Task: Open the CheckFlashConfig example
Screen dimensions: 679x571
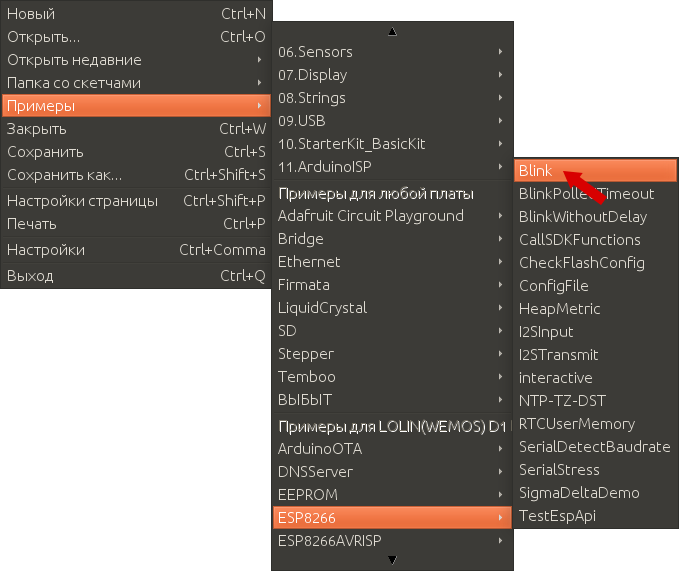Action: [x=595, y=262]
